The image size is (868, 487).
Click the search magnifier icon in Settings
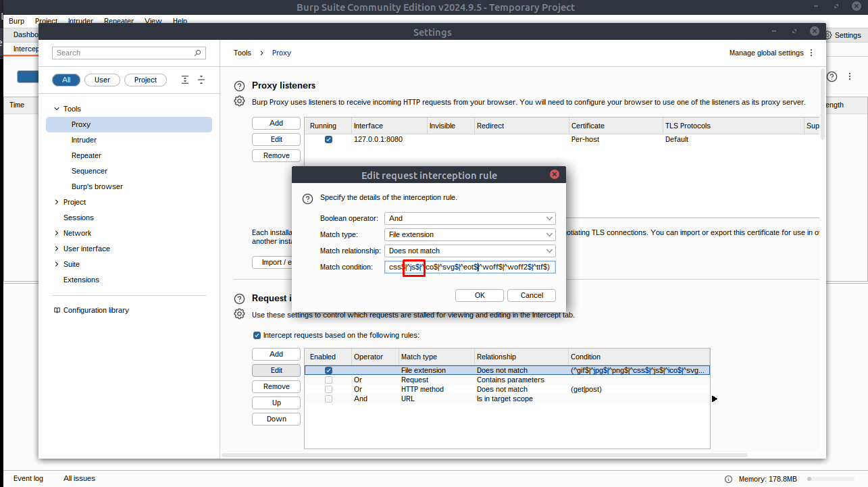(197, 53)
